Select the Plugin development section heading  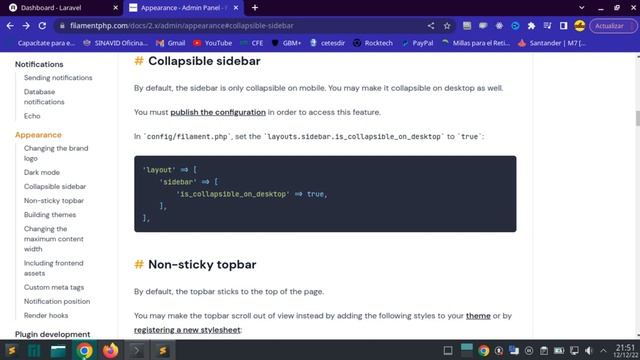point(53,334)
